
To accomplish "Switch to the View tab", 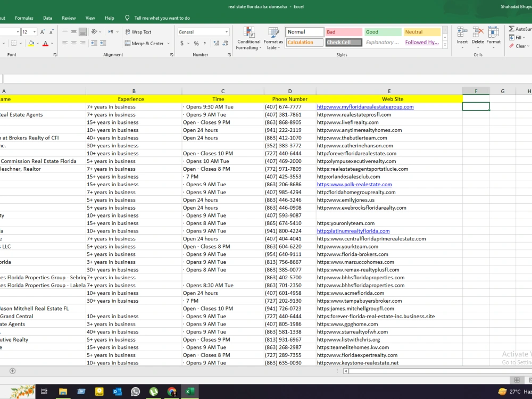I will [x=90, y=18].
